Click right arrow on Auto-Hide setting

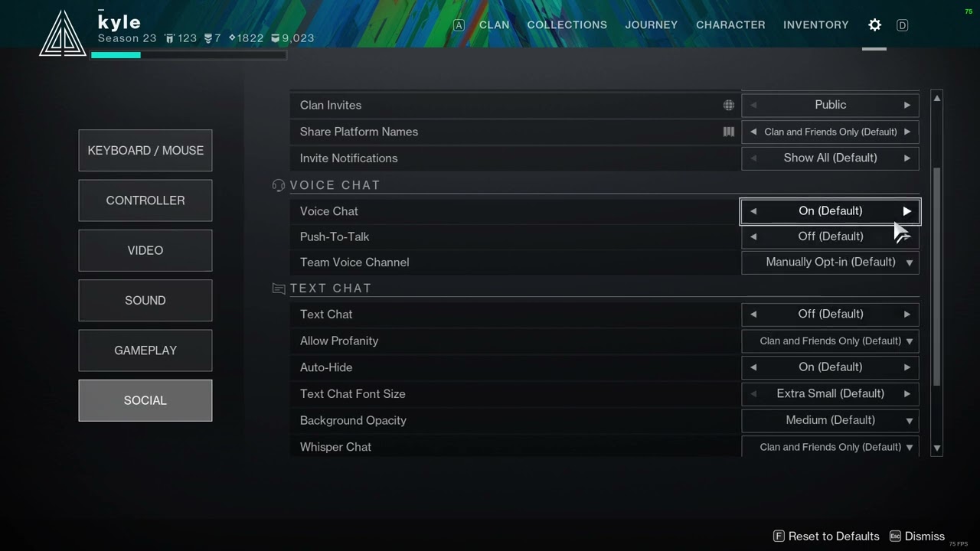(x=906, y=367)
